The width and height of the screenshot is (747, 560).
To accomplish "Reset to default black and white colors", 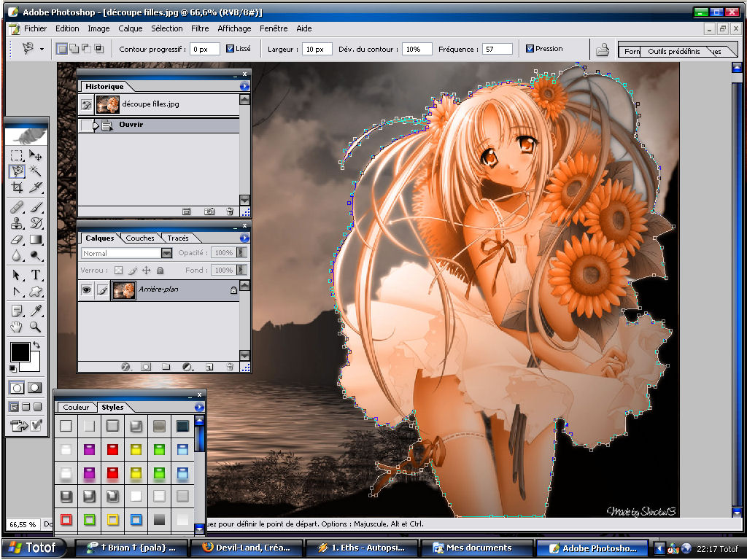I will coord(13,368).
